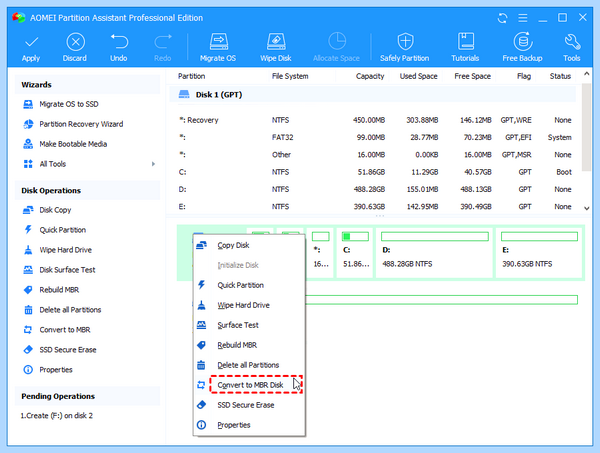Screen dimensions: 600x453
Task: Click the Discard toolbar icon
Action: click(75, 48)
